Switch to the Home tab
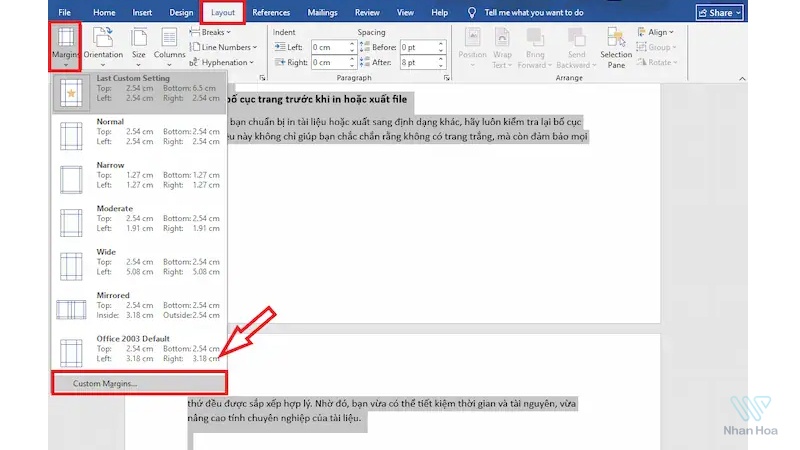Image resolution: width=800 pixels, height=450 pixels. (104, 12)
